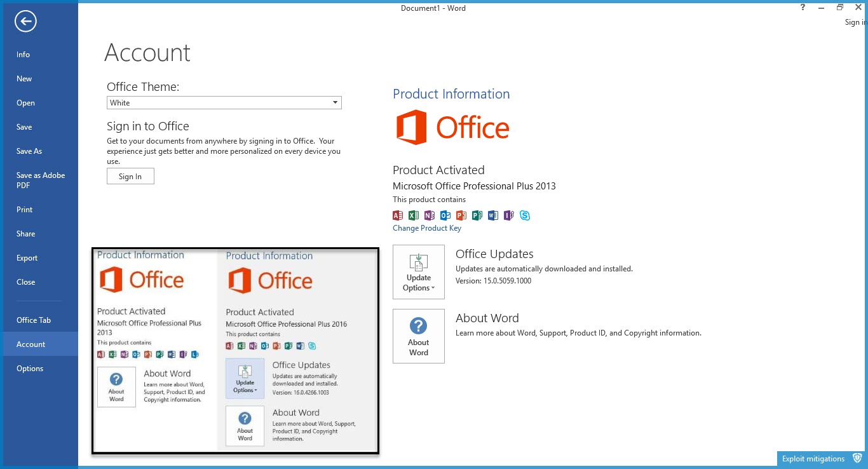The image size is (868, 469).
Task: Click the orange PowerPoint icon above Change Product Key
Action: pyautogui.click(x=461, y=215)
